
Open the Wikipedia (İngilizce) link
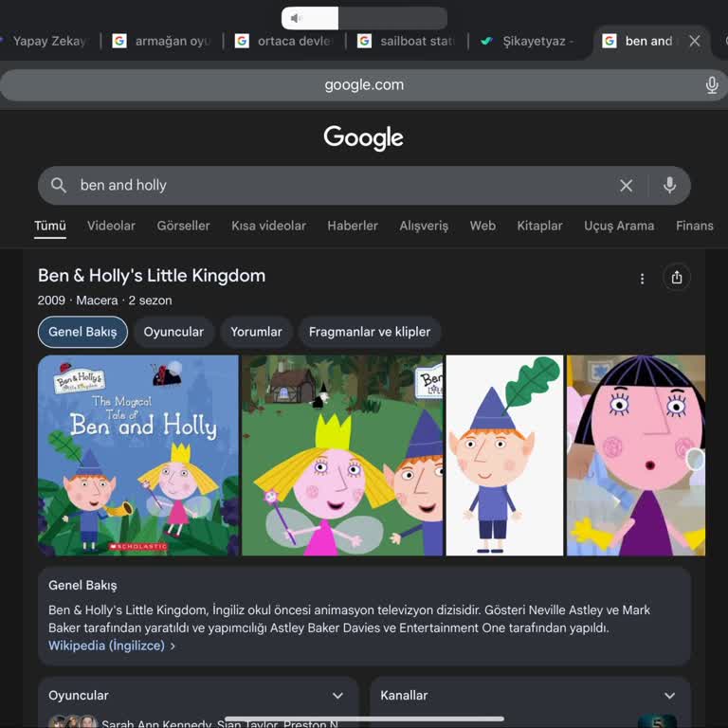pyautogui.click(x=112, y=646)
